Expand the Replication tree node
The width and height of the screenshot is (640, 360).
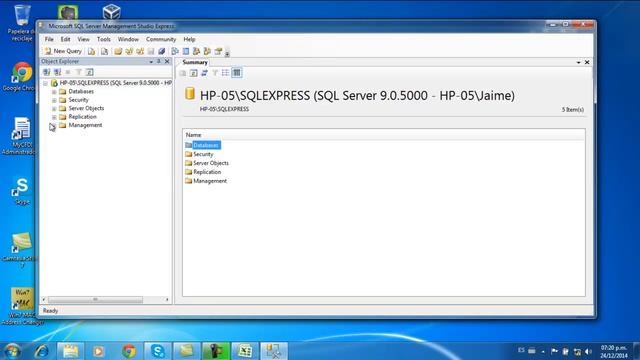tap(54, 117)
